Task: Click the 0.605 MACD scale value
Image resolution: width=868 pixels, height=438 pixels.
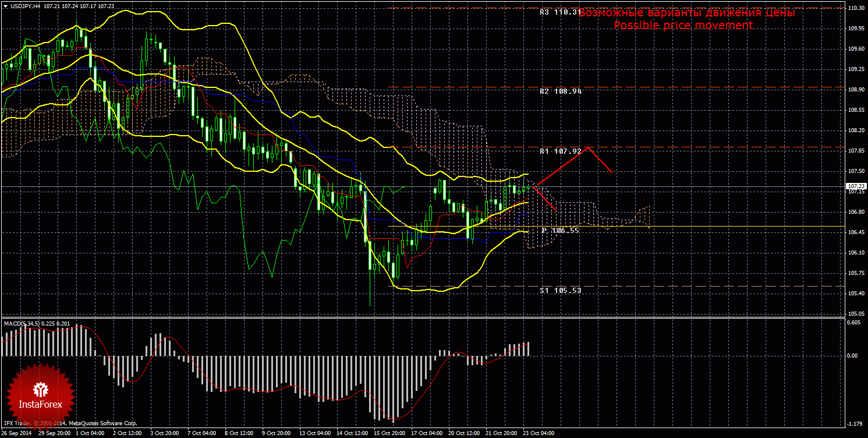Action: (x=855, y=324)
